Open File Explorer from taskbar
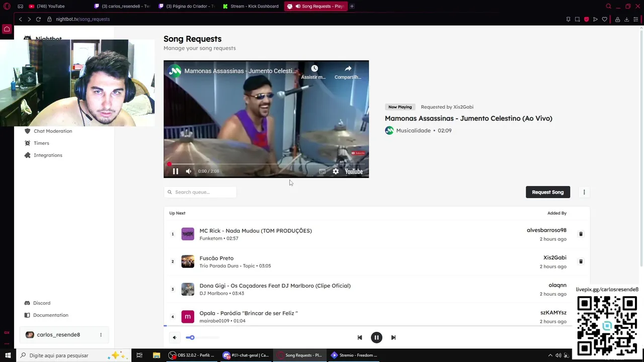This screenshot has width=644, height=362. coord(156,355)
